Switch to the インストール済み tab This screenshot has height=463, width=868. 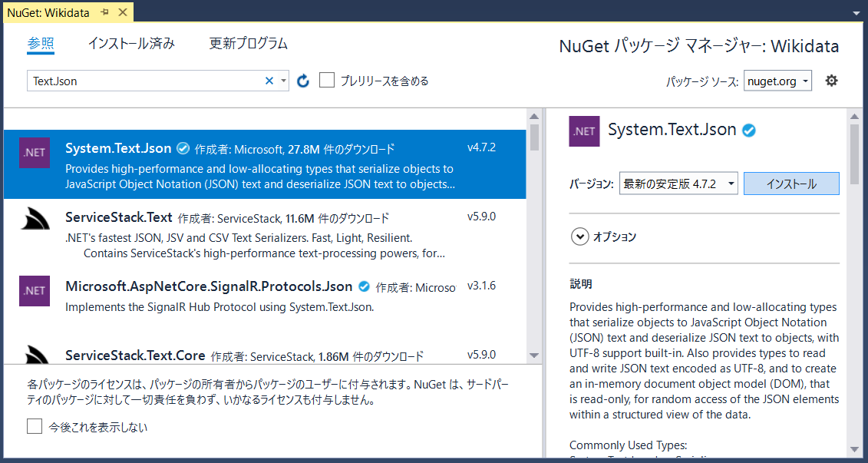tap(131, 43)
